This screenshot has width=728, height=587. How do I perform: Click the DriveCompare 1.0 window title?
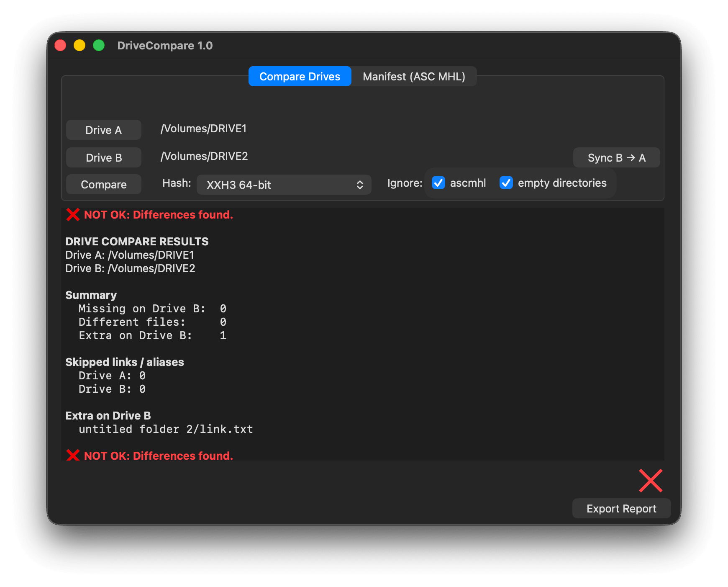[165, 46]
